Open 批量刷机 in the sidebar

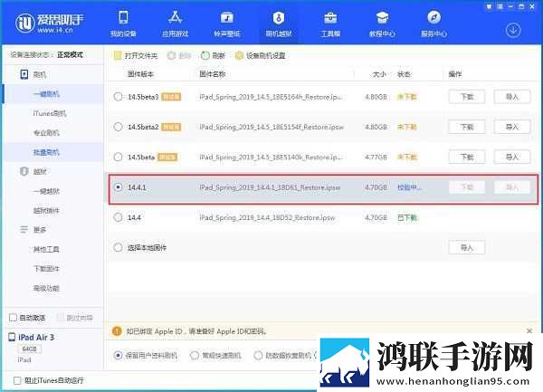46,152
